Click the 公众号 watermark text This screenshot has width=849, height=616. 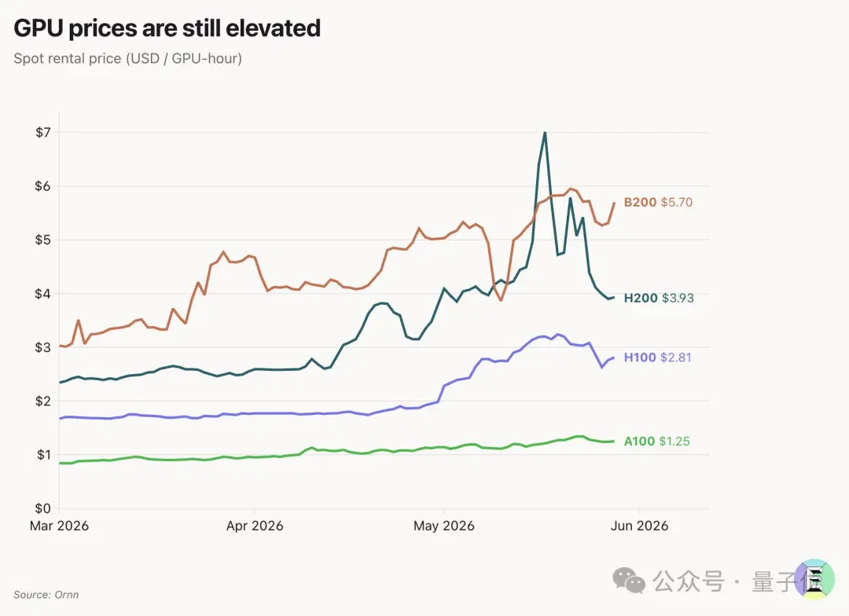pyautogui.click(x=688, y=581)
